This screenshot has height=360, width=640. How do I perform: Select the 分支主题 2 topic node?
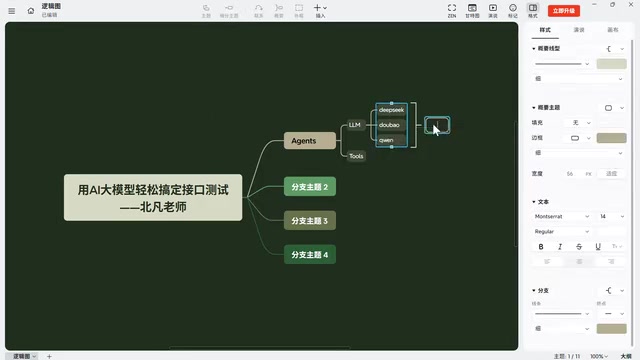pos(310,187)
